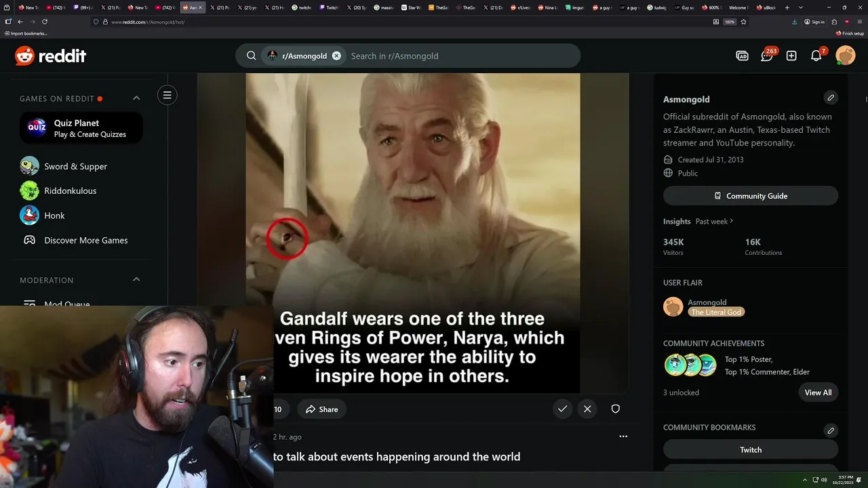This screenshot has width=868, height=488.
Task: Open a new browser tab
Action: (787, 7)
